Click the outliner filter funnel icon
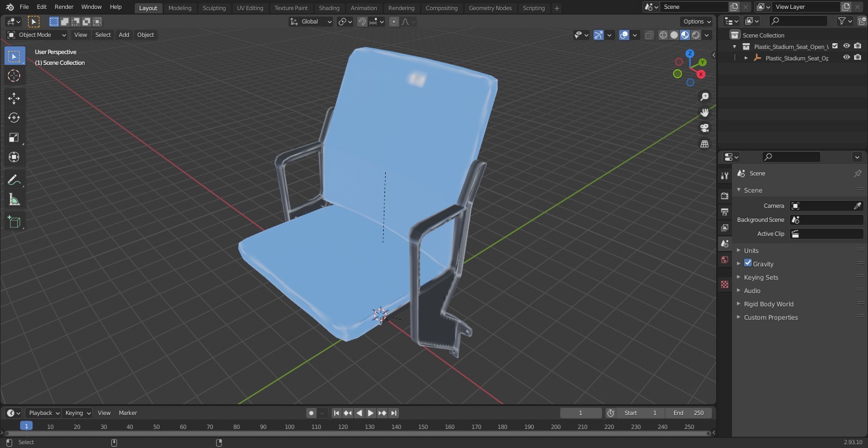Screen dimensions: 868x448 click(x=841, y=21)
